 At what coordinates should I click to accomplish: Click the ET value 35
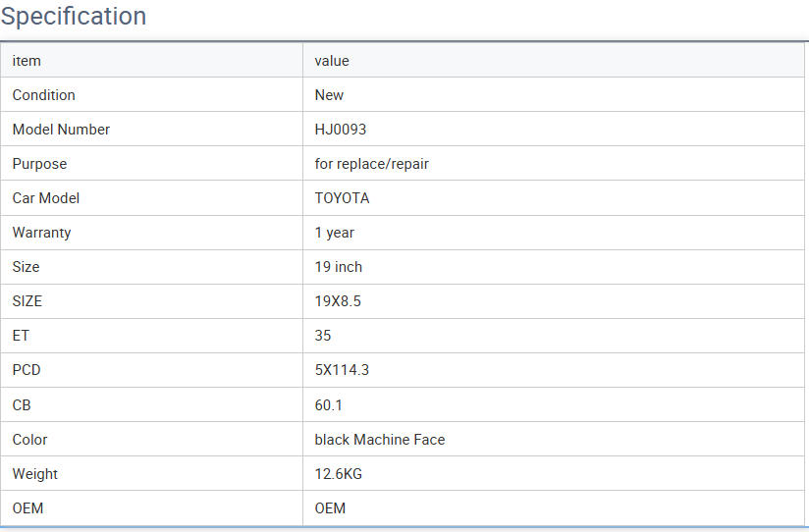pos(323,336)
